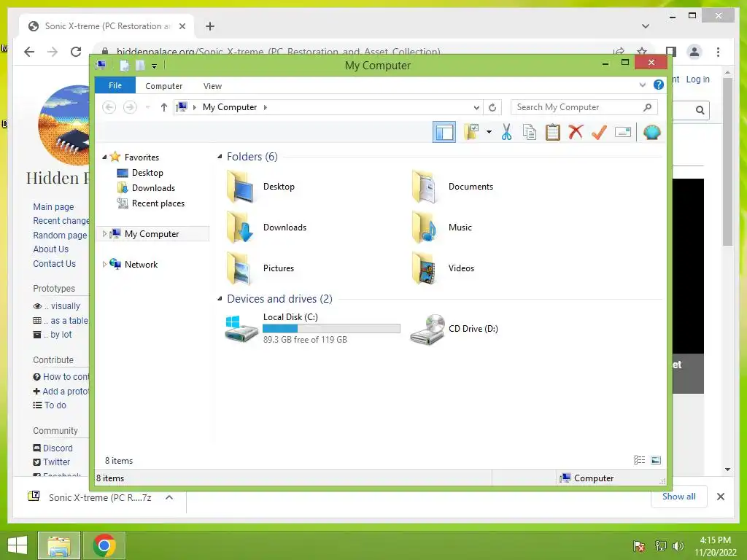Collapse the Favorites tree node
Screen dimensions: 747x560
[x=104, y=157]
